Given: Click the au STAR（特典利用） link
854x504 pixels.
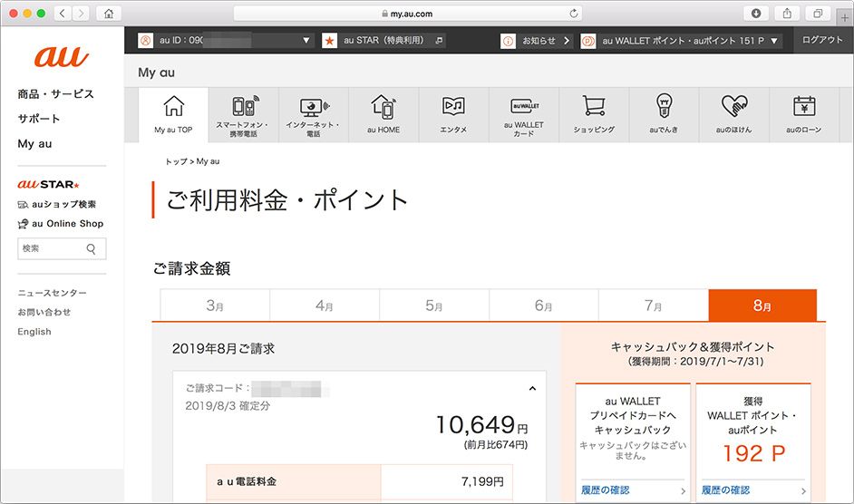Looking at the screenshot, I should [x=383, y=40].
